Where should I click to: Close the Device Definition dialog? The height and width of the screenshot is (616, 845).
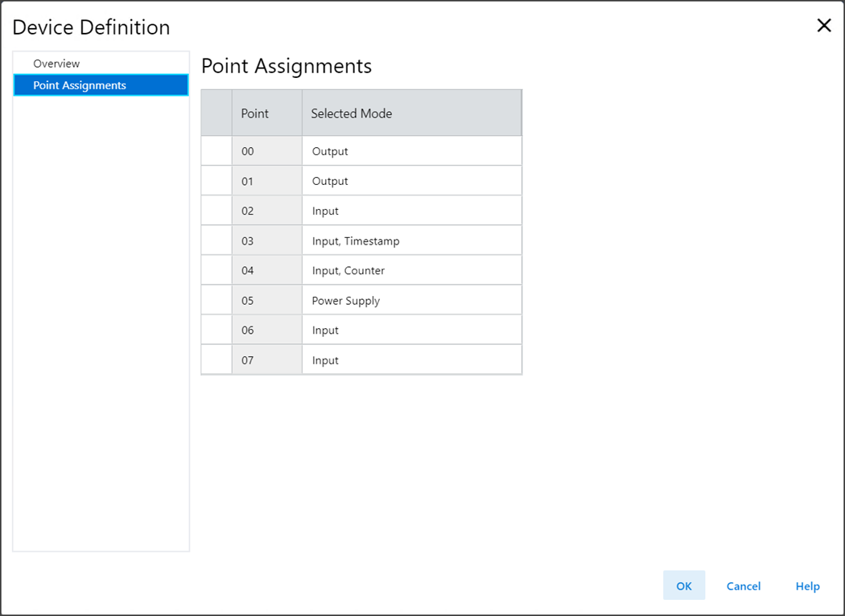tap(823, 26)
